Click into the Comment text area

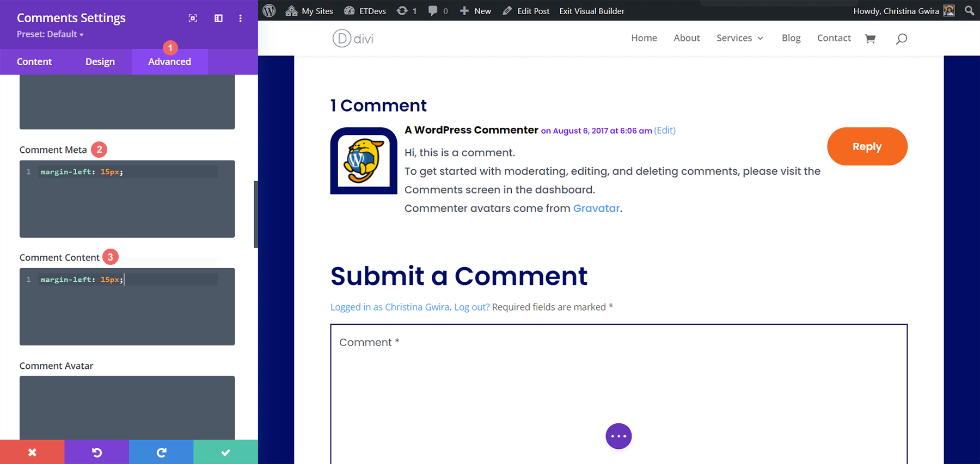pos(618,394)
